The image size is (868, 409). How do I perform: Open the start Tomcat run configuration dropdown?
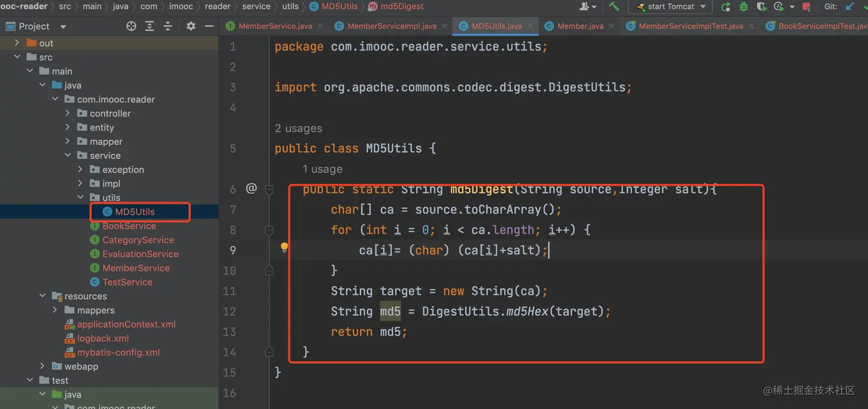pyautogui.click(x=670, y=6)
